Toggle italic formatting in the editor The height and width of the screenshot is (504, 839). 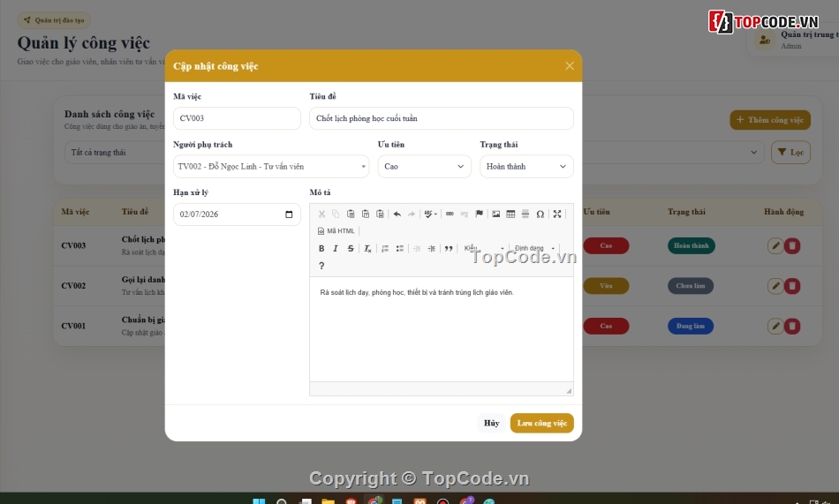(336, 248)
